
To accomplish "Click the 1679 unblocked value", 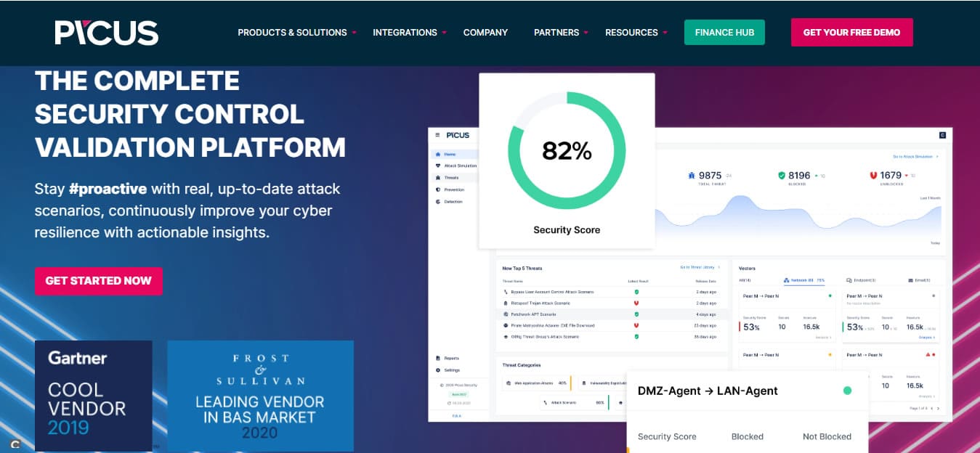I will point(891,176).
